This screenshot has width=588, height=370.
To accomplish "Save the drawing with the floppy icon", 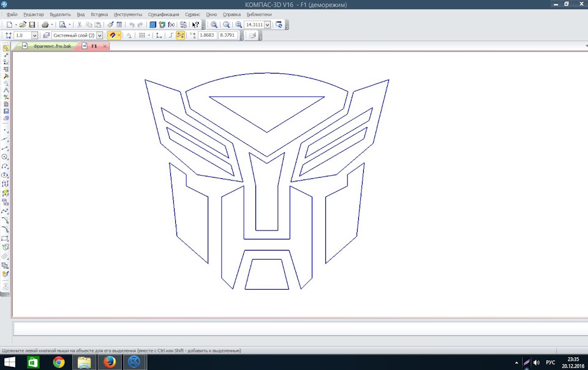I will (32, 25).
